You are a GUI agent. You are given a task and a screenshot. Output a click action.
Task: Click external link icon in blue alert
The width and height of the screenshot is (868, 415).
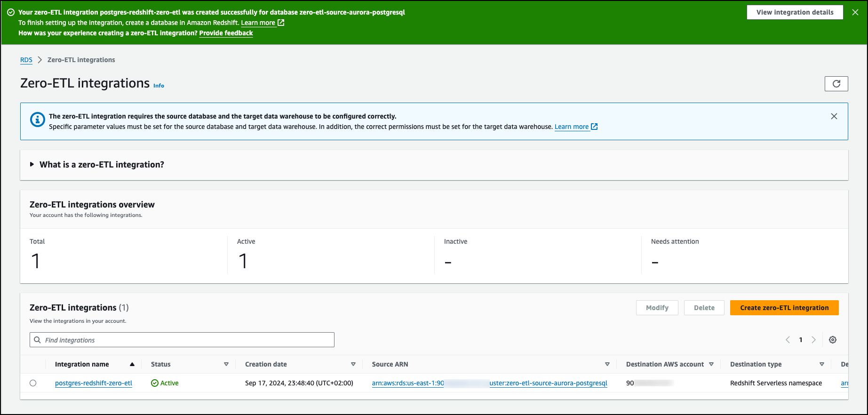[x=594, y=127]
